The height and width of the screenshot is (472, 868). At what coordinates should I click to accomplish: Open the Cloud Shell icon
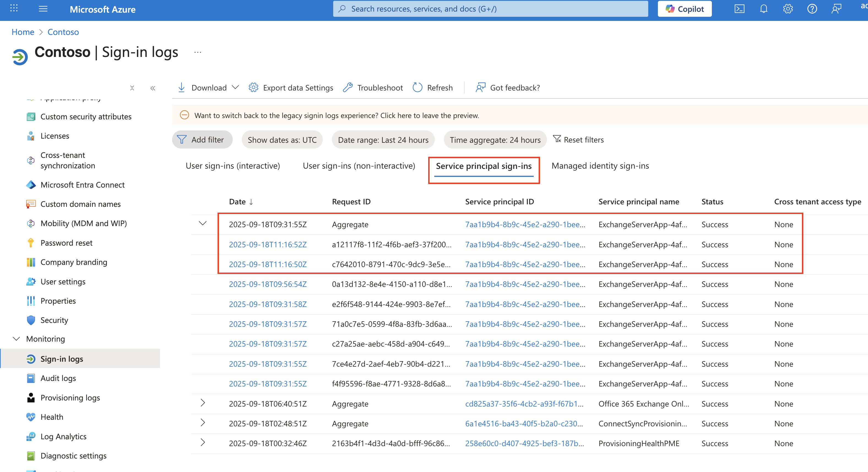[739, 9]
